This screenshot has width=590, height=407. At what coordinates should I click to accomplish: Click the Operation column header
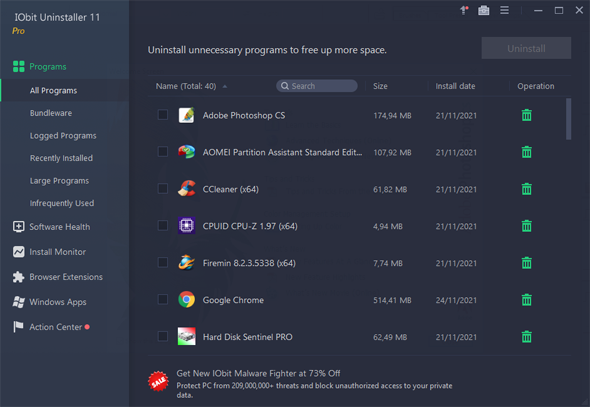pyautogui.click(x=535, y=86)
